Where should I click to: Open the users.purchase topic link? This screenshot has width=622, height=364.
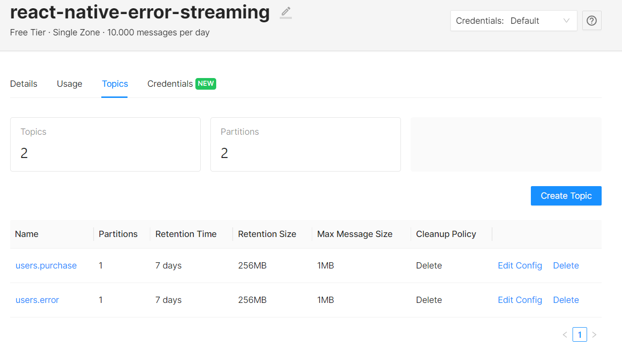pyautogui.click(x=46, y=266)
